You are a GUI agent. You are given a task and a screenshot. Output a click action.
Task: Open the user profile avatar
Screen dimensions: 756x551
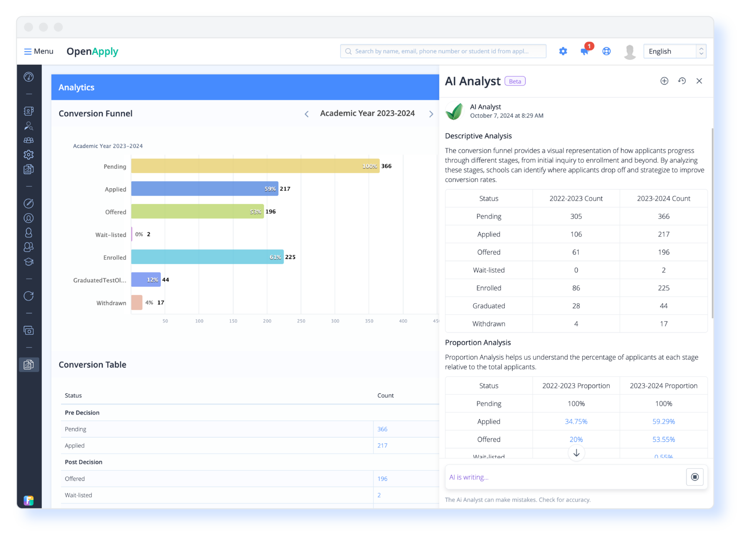tap(630, 52)
